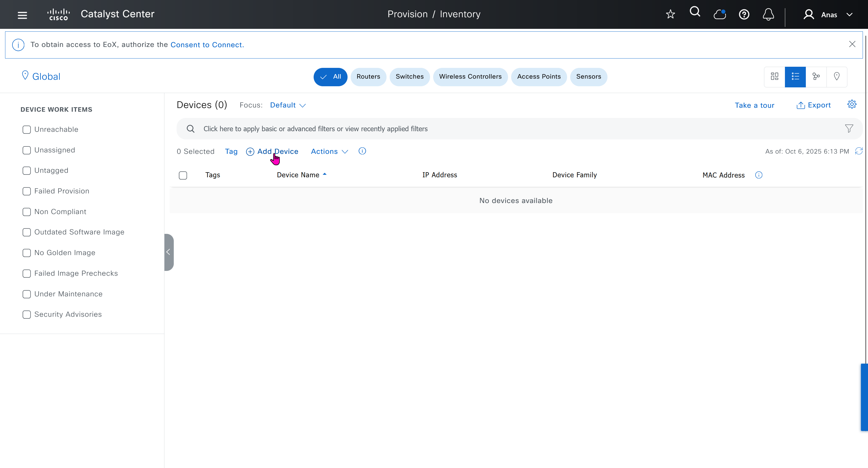Screen dimensions: 868x468
Task: Open the Consent to Connect link
Action: (207, 45)
